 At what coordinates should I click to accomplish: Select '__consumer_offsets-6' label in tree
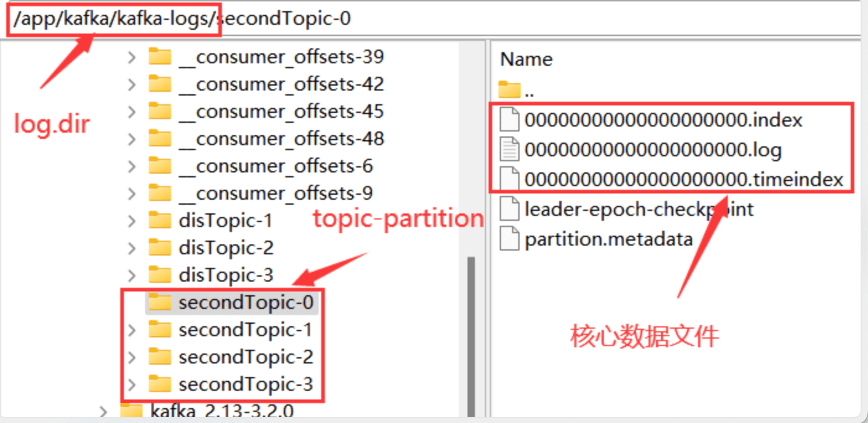point(276,166)
